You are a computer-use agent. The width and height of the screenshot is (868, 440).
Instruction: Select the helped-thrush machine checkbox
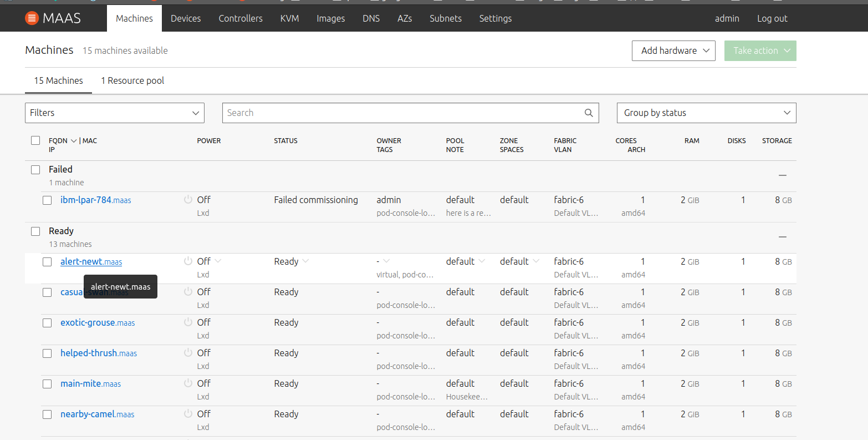tap(47, 353)
